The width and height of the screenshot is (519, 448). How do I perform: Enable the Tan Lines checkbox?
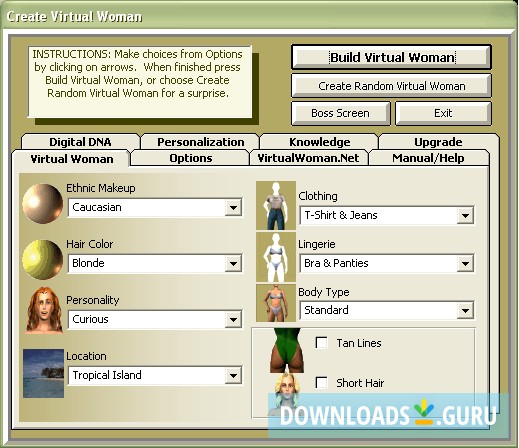[x=322, y=343]
